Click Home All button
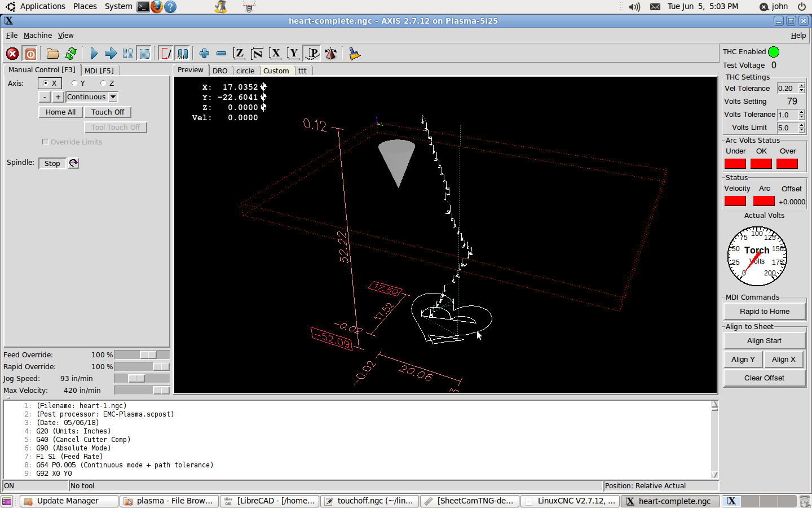 click(60, 112)
